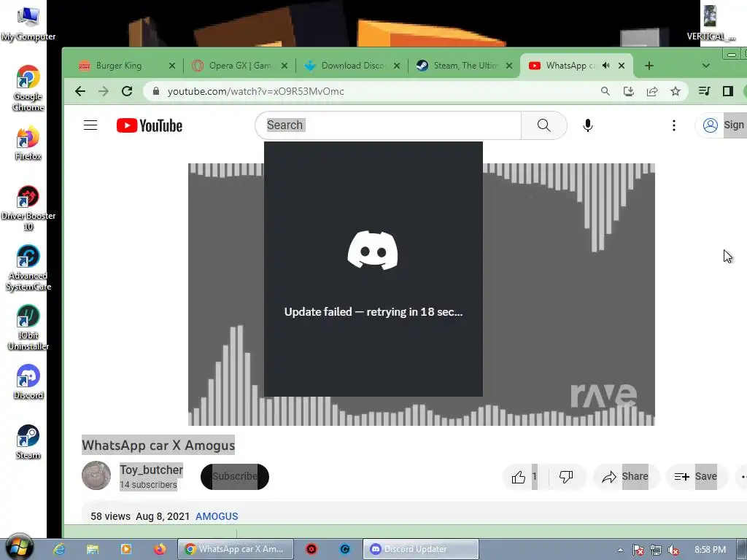747x560 pixels.
Task: Click the Discord updater logo
Action: point(373,250)
